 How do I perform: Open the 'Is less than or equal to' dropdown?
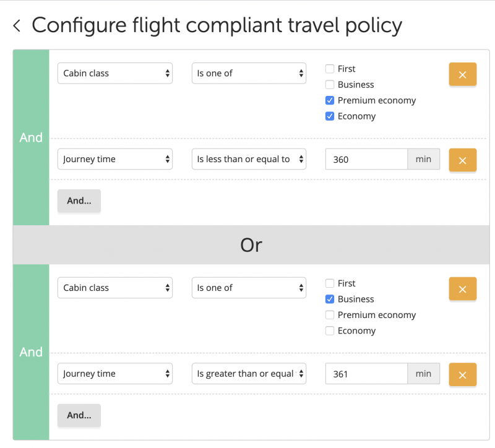point(249,159)
